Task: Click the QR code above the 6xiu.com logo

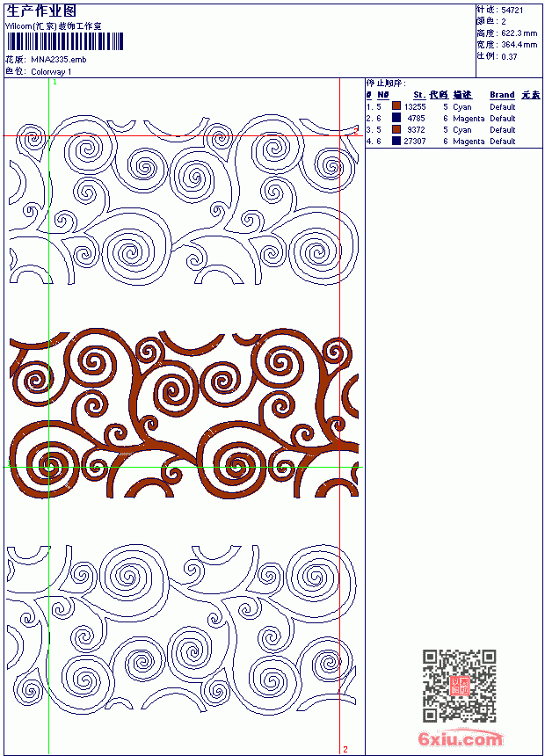Action: (x=460, y=686)
